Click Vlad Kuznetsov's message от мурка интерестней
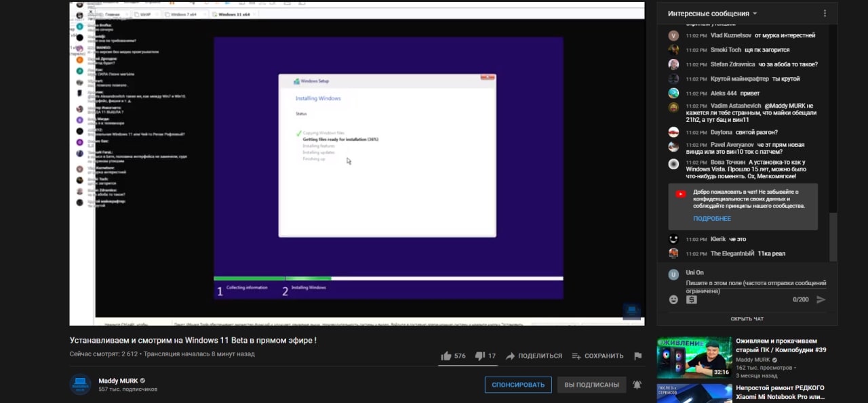Viewport: 868px width, 403px height. 785,35
